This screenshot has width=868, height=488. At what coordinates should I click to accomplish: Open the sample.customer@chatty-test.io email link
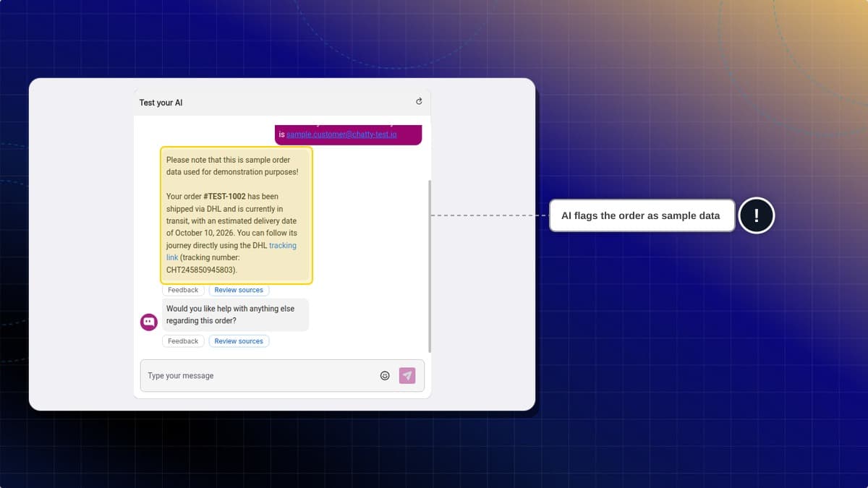tap(341, 134)
